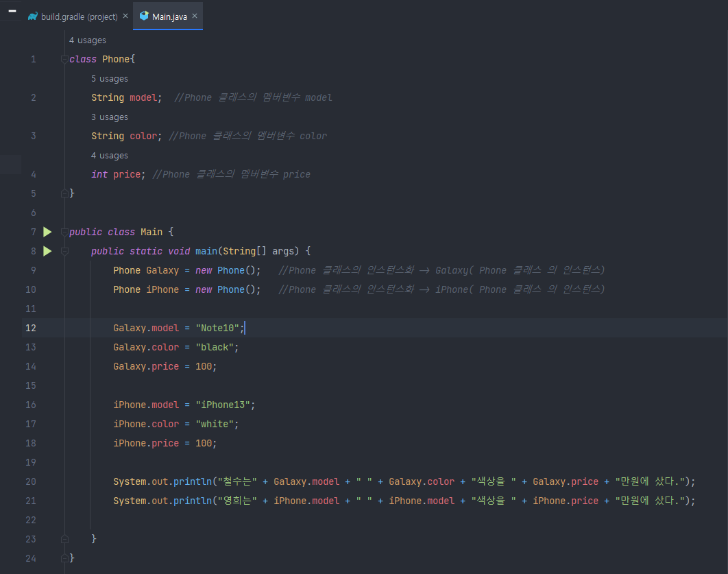
Task: Open the '5 usages' hint above String model
Action: click(110, 79)
